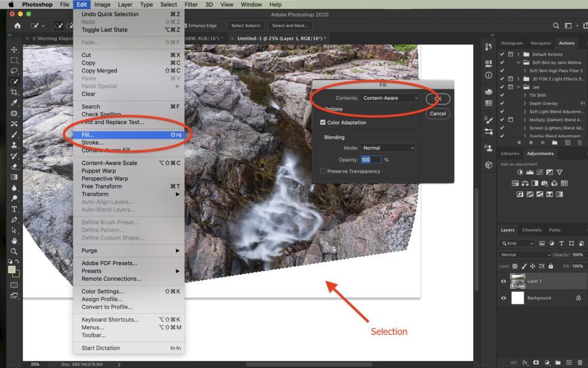The height and width of the screenshot is (368, 588).
Task: Activate the Zoom tool
Action: 14,251
